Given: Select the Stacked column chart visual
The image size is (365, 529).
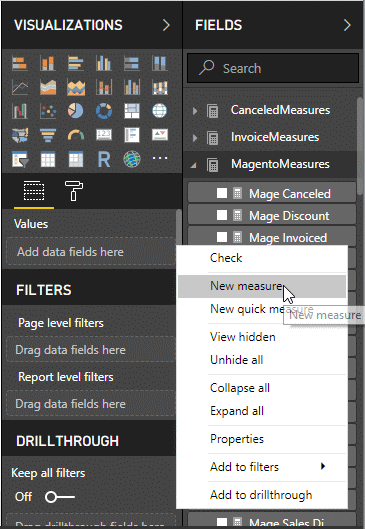Looking at the screenshot, I should point(48,63).
